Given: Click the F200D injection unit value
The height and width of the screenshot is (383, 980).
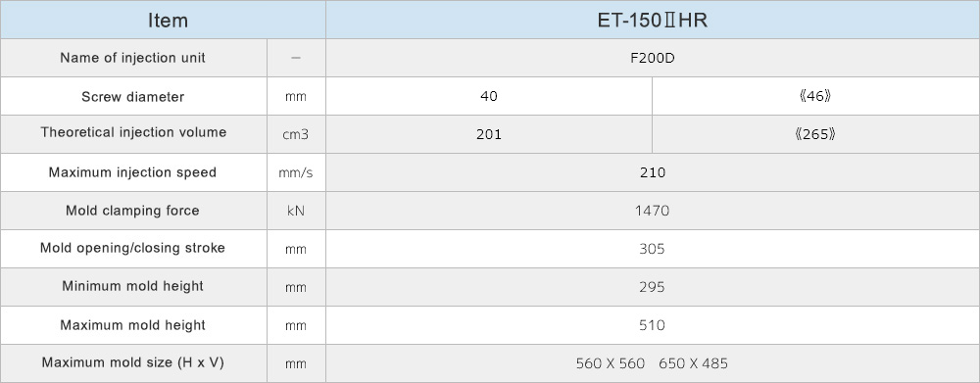Looking at the screenshot, I should (x=653, y=58).
